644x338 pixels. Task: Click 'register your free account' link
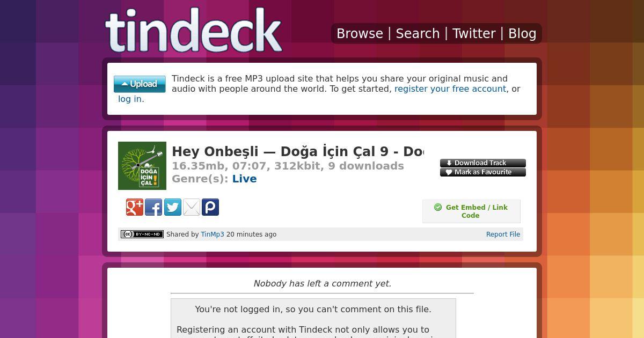[450, 89]
